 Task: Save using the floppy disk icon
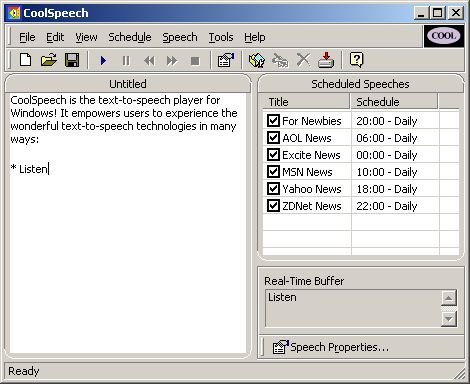point(72,60)
